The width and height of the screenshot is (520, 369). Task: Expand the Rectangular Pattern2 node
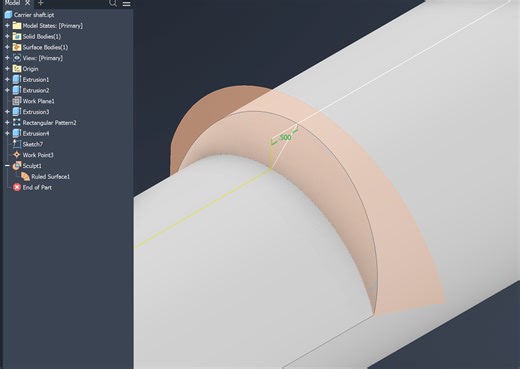[7, 122]
